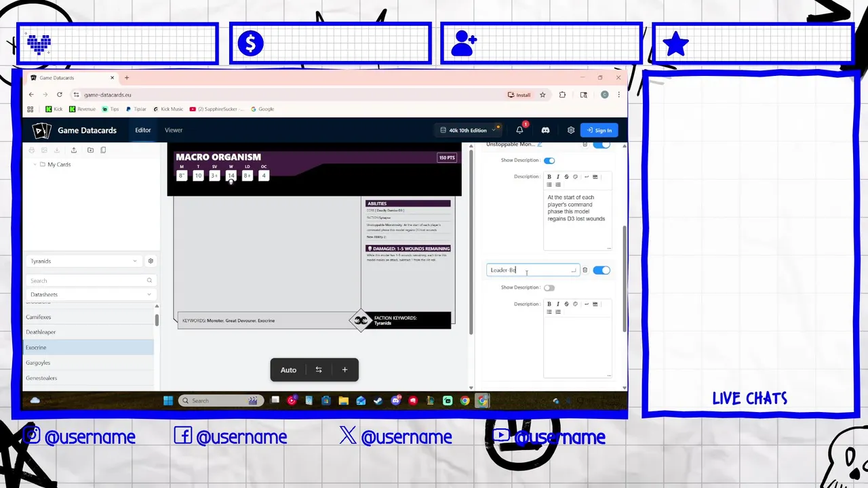Open the Discord link icon
868x488 pixels.
(x=545, y=130)
